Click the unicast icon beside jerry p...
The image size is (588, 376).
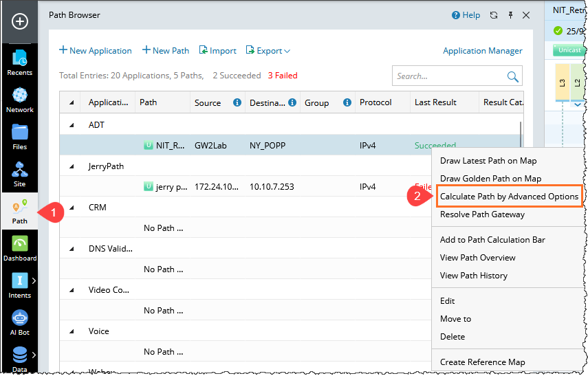point(149,186)
